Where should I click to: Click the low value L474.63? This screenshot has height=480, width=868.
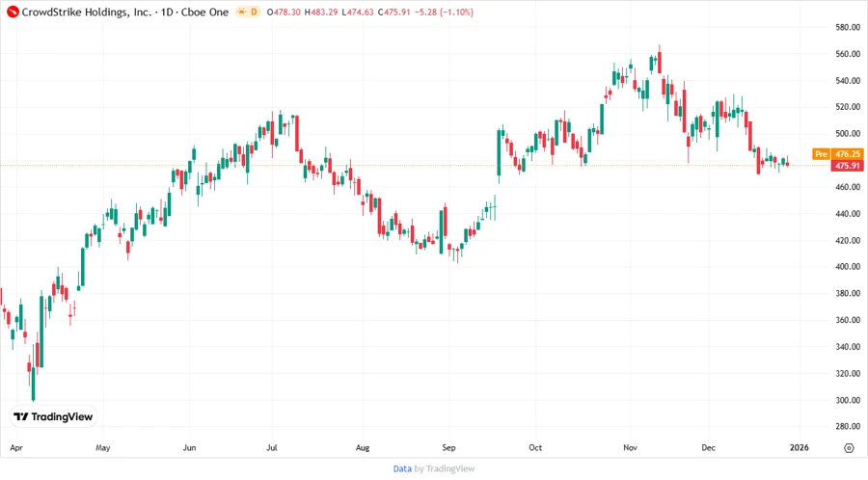[358, 12]
